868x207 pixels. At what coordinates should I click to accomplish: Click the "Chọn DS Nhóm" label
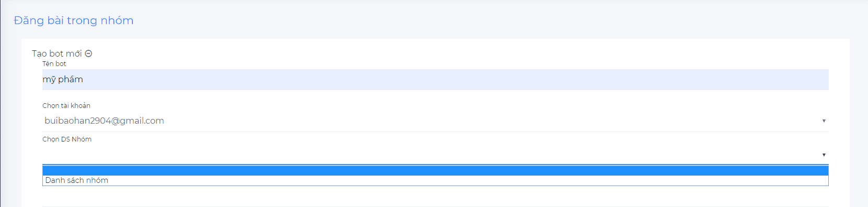(67, 139)
